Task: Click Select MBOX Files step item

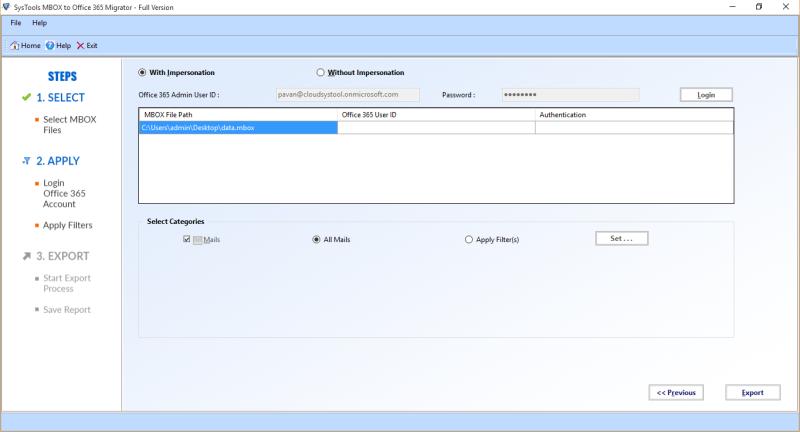Action: [69, 124]
